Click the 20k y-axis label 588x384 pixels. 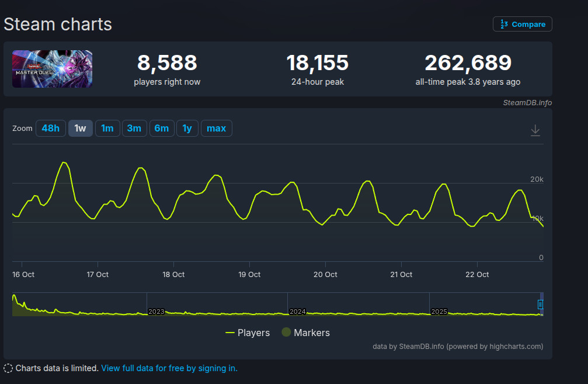(x=537, y=179)
